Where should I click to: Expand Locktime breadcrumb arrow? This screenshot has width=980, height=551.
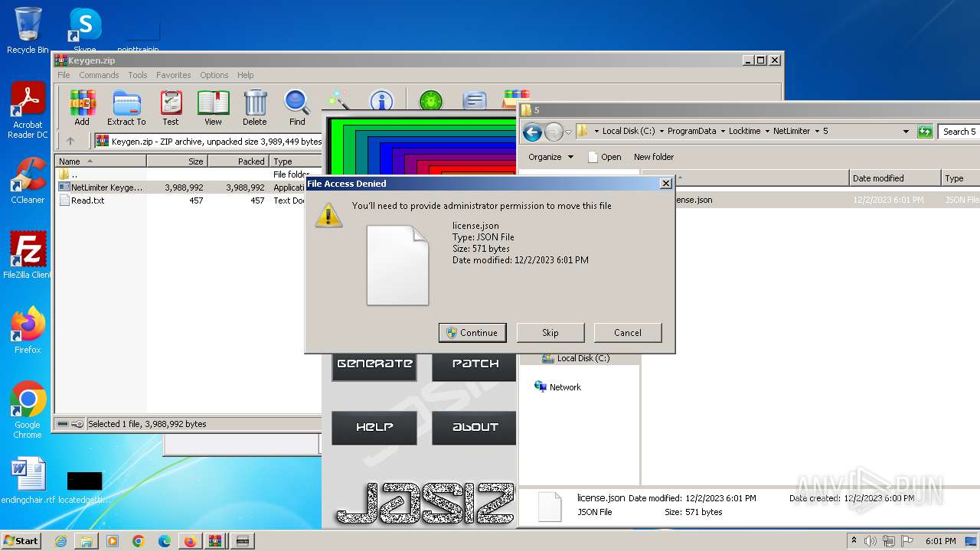click(767, 132)
